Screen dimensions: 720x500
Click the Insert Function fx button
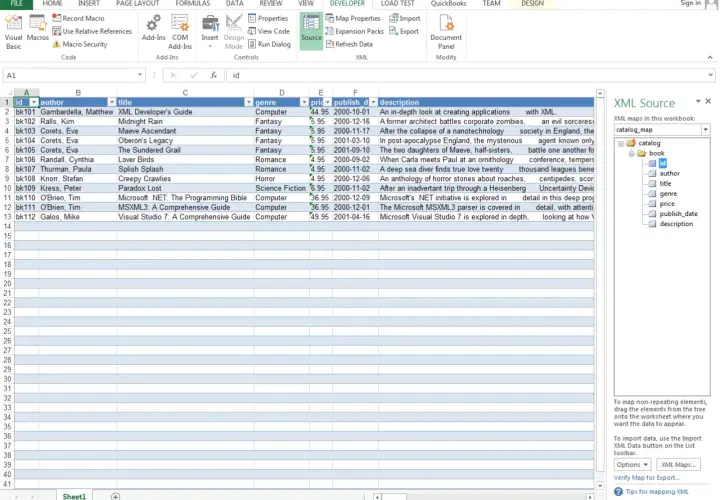coord(214,75)
